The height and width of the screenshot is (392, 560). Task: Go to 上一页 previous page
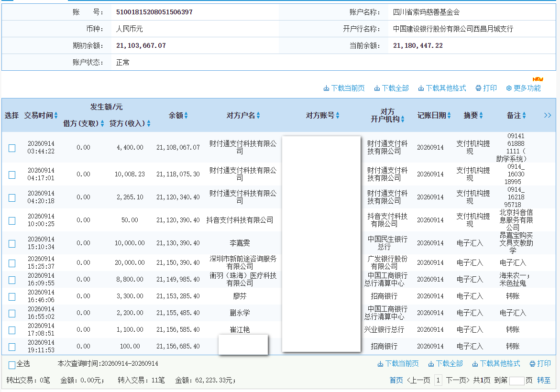coord(418,380)
